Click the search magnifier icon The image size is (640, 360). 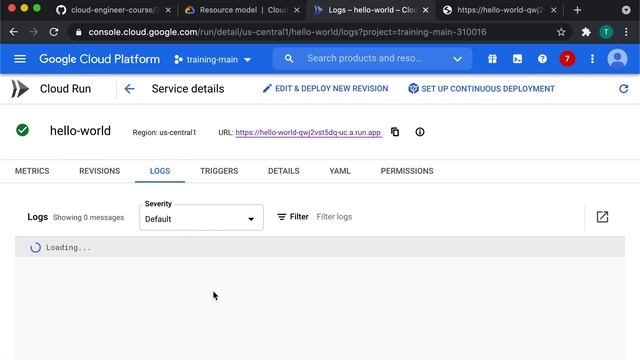pos(289,59)
